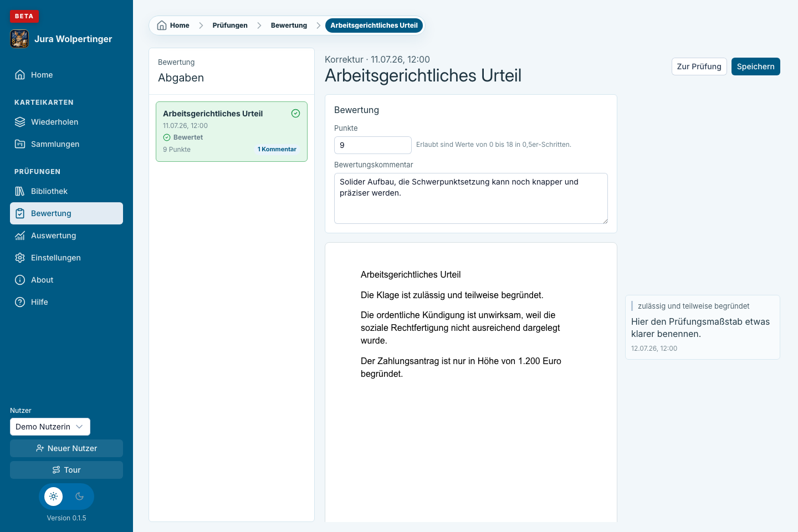
Task: Open Home via sidebar house icon
Action: [20, 75]
